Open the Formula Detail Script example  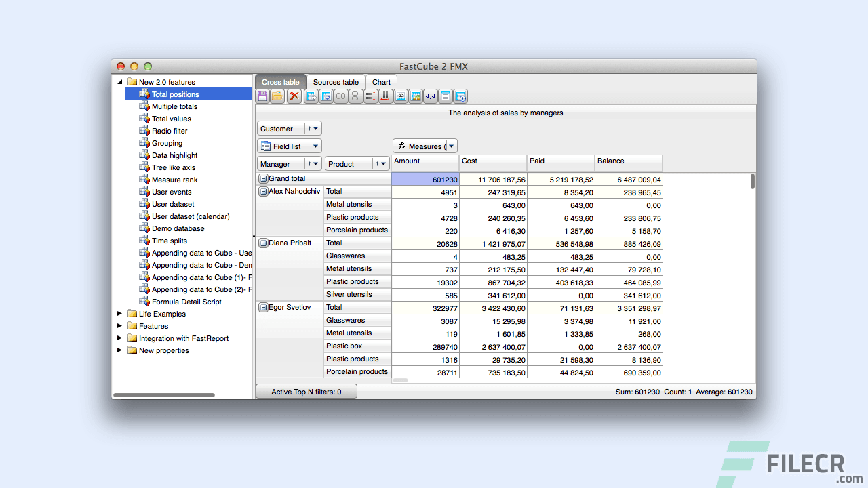(x=186, y=302)
